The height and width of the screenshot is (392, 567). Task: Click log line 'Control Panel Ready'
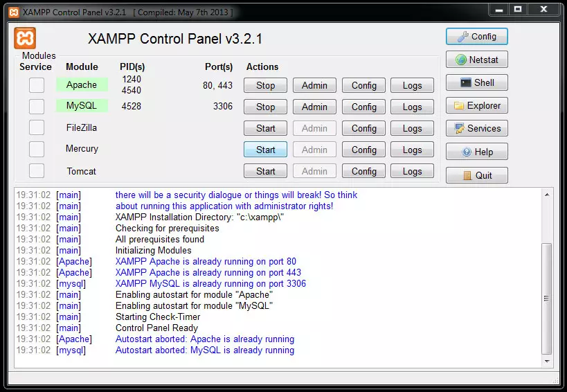point(156,328)
